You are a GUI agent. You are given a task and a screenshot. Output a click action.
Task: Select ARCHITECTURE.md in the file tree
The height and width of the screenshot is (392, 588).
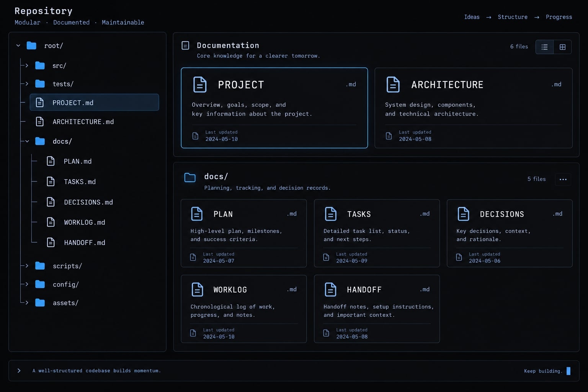[x=83, y=122]
